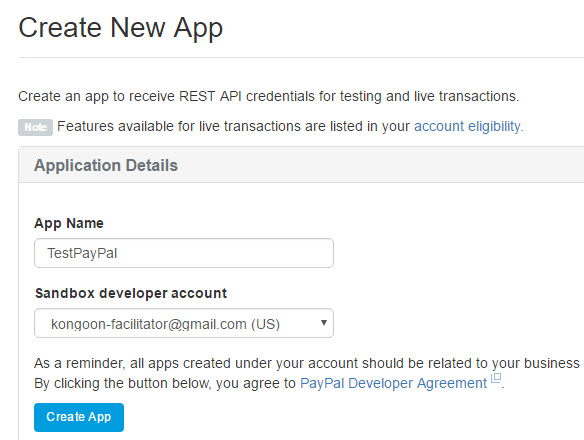This screenshot has height=440, width=584.
Task: Click the Sandbox developer account label
Action: (x=131, y=293)
